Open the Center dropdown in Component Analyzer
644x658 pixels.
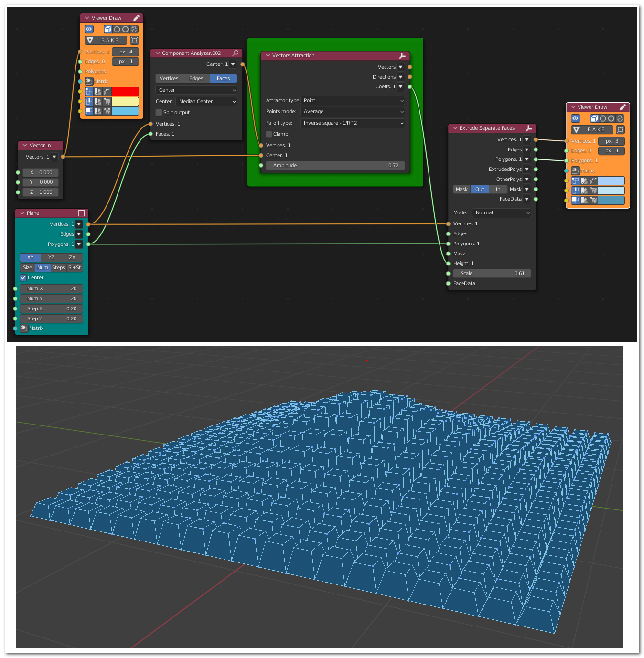point(196,90)
